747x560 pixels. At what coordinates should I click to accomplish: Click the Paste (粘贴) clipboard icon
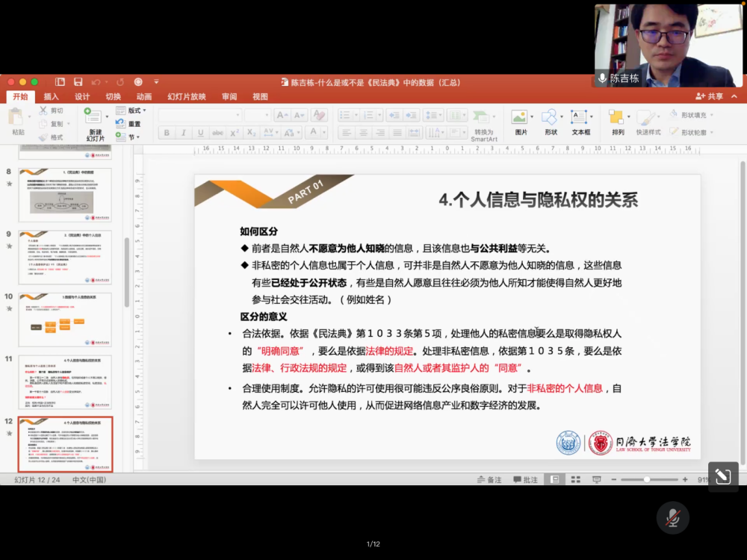click(x=16, y=116)
